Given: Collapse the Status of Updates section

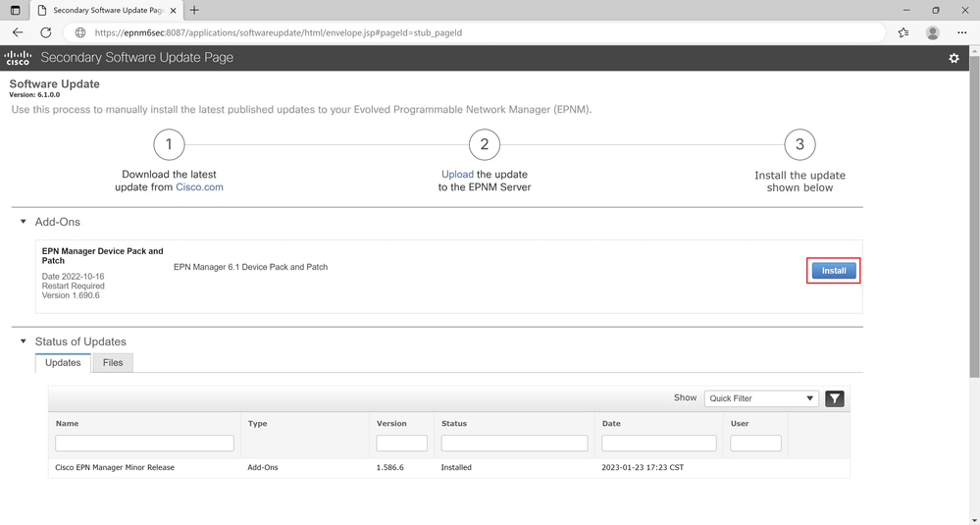Looking at the screenshot, I should click(24, 341).
